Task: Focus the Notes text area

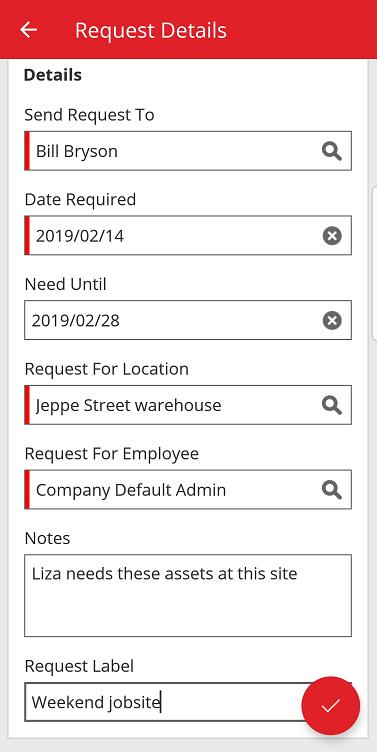Action: point(188,596)
